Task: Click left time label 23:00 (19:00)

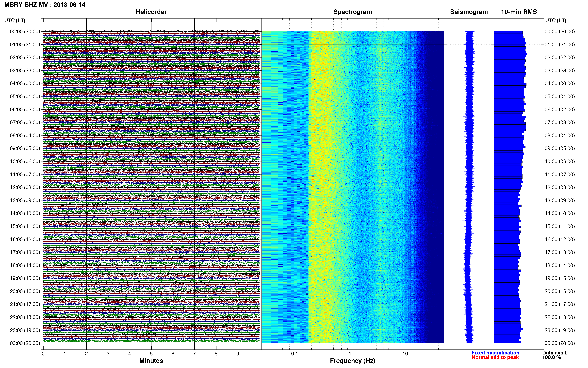Action: [25, 330]
